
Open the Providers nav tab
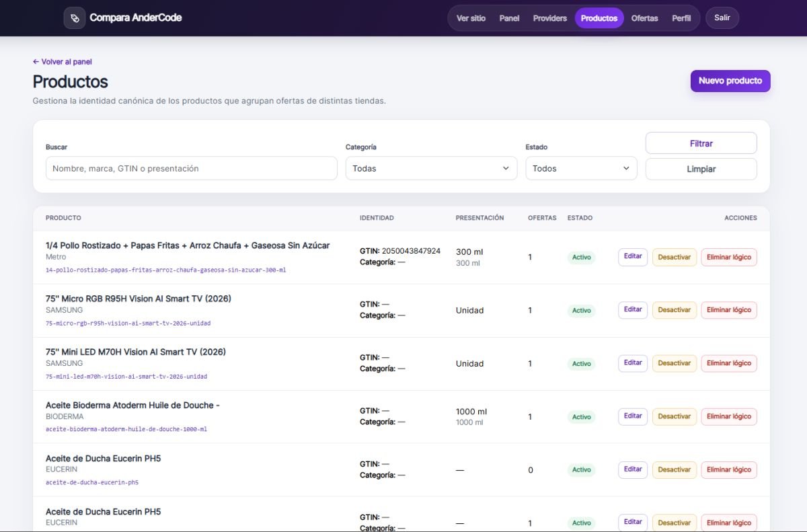[549, 18]
